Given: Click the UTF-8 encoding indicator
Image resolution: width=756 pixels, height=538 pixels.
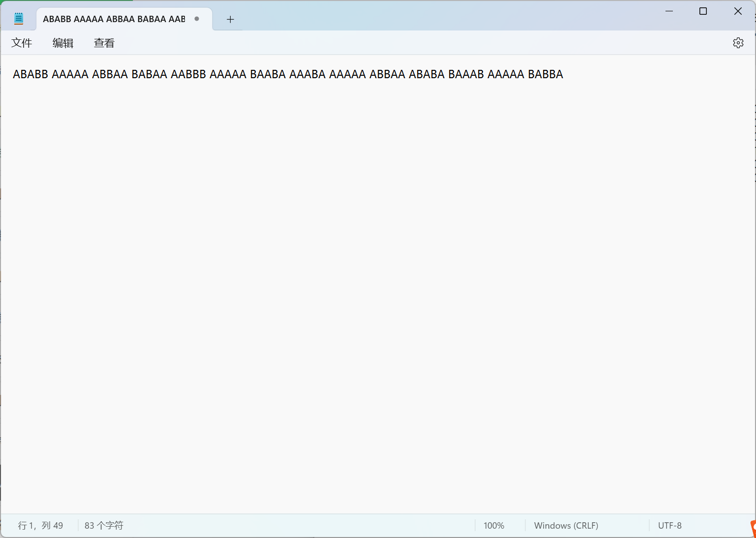Looking at the screenshot, I should click(x=669, y=526).
